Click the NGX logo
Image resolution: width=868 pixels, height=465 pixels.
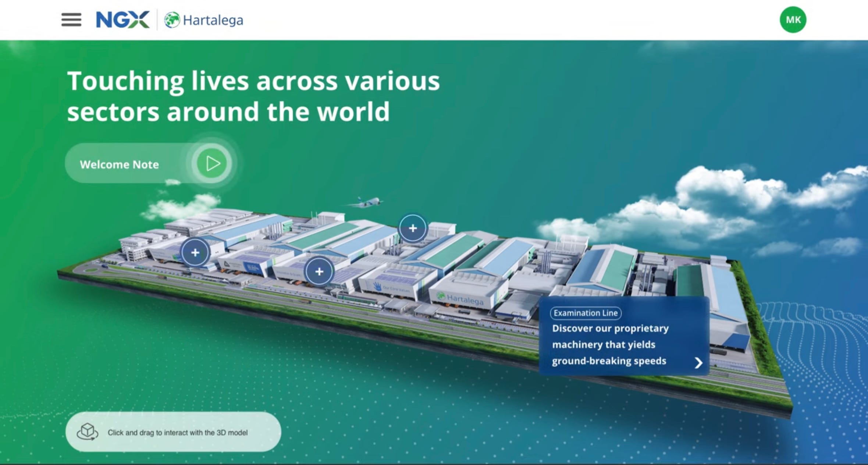point(123,20)
